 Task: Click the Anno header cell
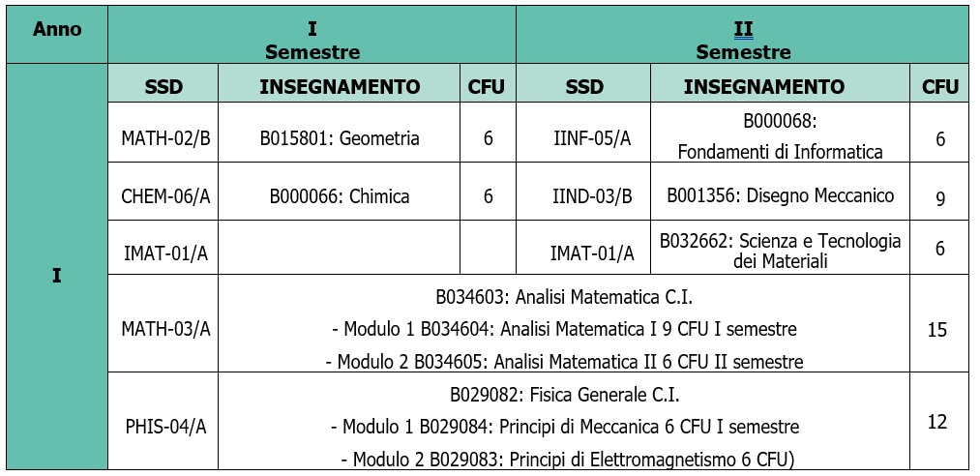click(x=57, y=30)
